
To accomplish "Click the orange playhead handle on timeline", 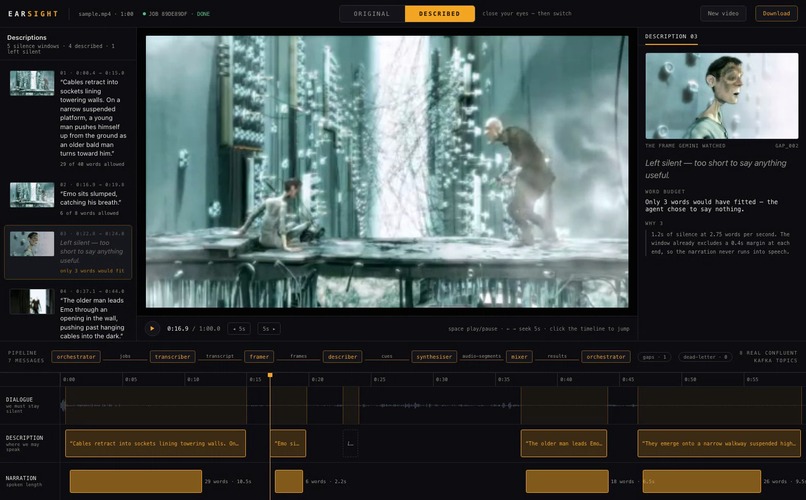I will click(270, 376).
